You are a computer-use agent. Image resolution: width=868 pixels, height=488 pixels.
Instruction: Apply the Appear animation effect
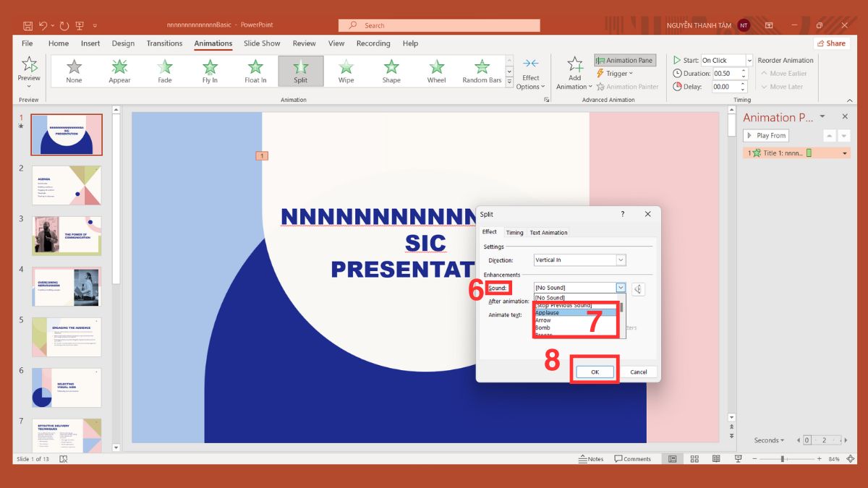click(119, 70)
